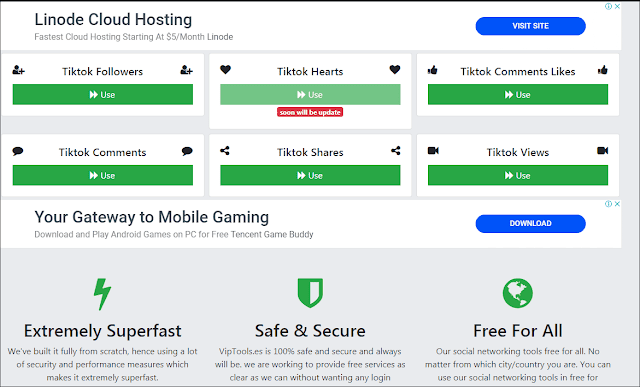
Task: Open the Tiktok Comments Use button
Action: pos(102,176)
